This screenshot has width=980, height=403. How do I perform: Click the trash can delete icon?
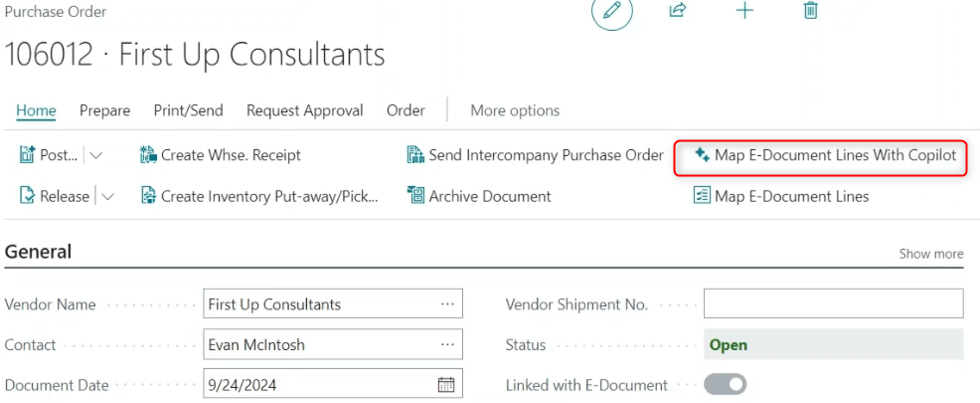(811, 11)
